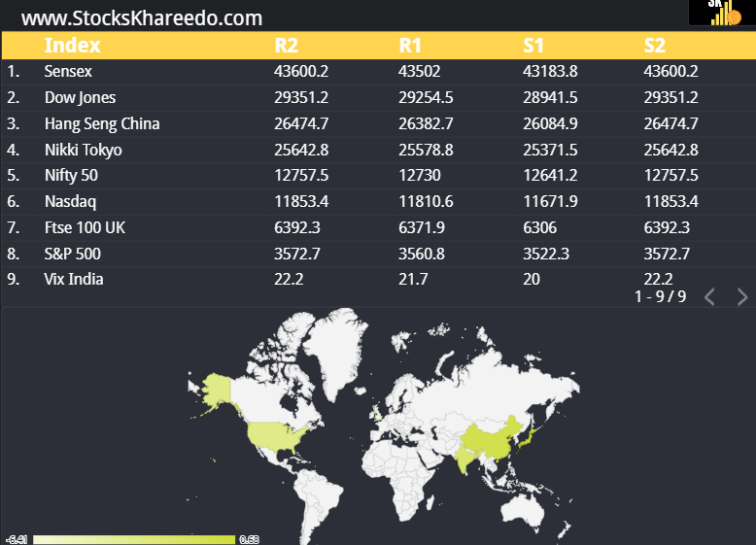Click Nasdaq S1 value 11671.9

550,201
